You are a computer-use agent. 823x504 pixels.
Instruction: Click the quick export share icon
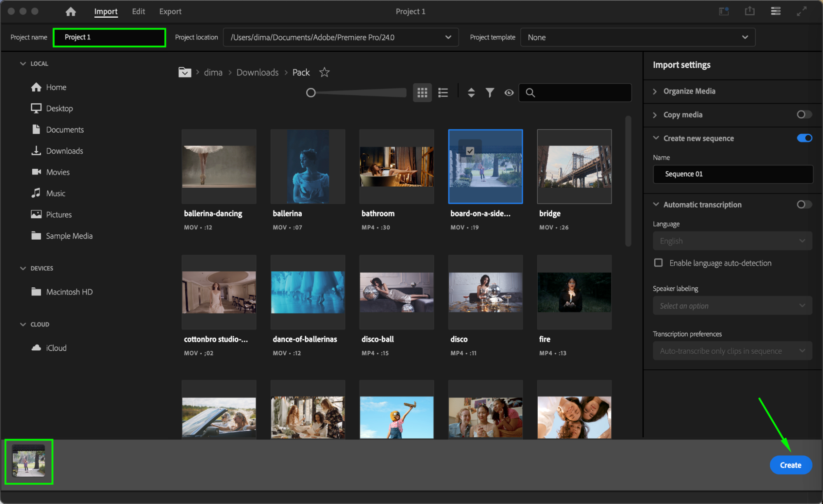[x=750, y=11]
